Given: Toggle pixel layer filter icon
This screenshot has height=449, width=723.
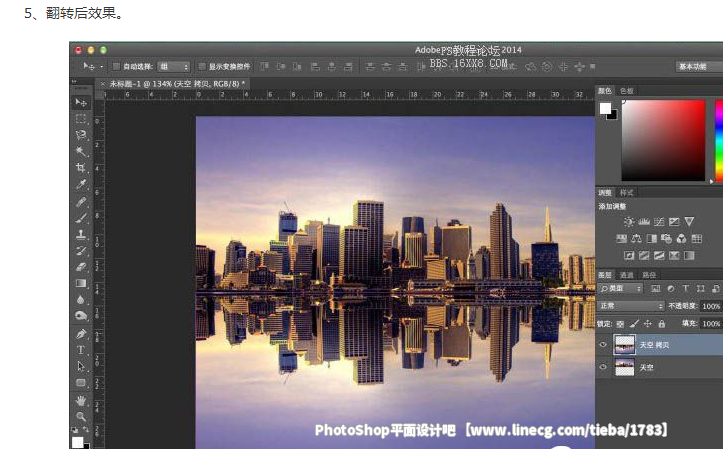Looking at the screenshot, I should (656, 289).
